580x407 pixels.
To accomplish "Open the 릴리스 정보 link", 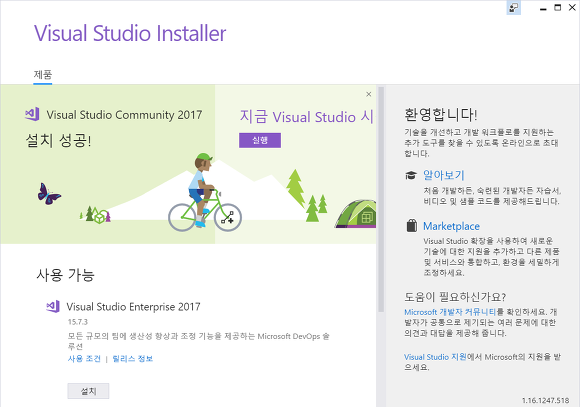I will click(132, 359).
